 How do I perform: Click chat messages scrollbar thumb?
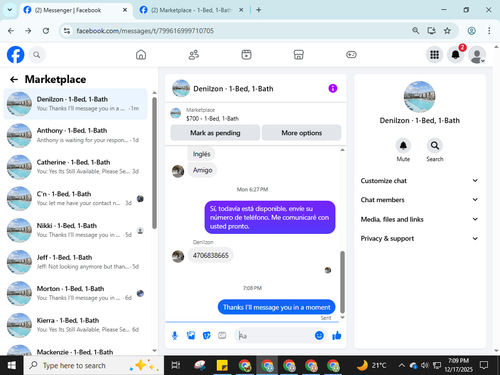[x=342, y=282]
